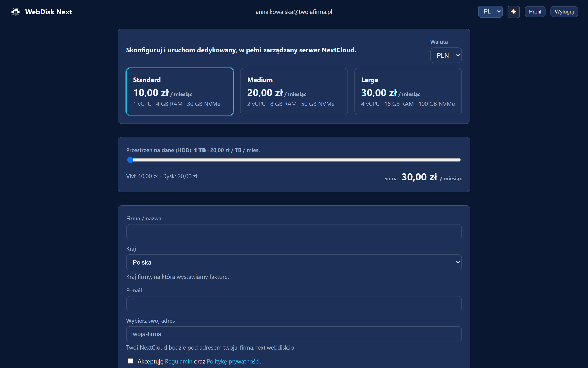Open the Profil page
This screenshot has height=368, width=588.
click(535, 12)
